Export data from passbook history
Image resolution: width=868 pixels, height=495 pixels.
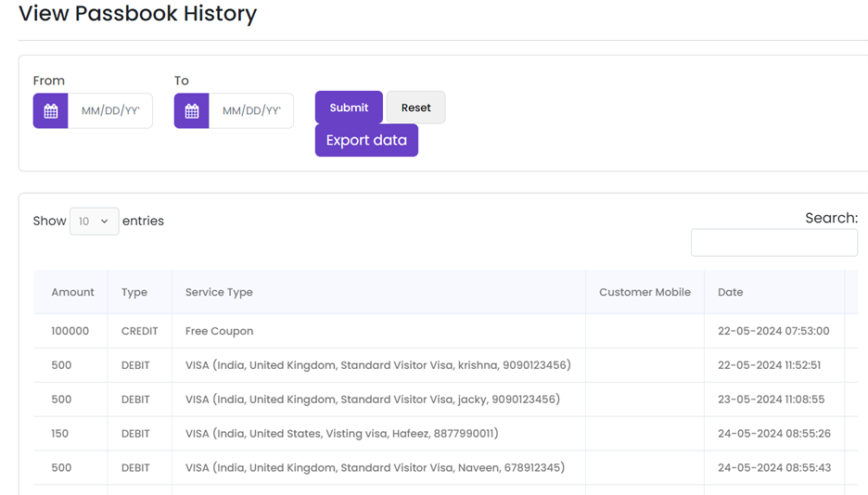[x=366, y=140]
